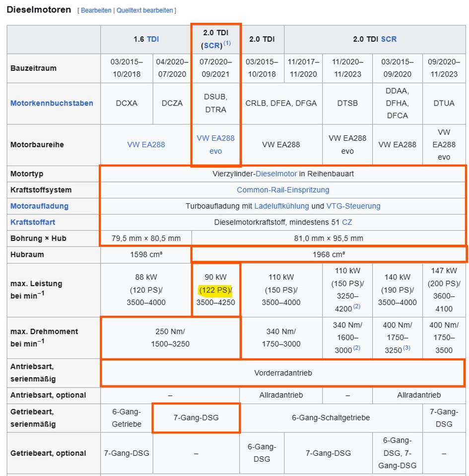Open the Ladeluftkühlung link

pyautogui.click(x=281, y=206)
